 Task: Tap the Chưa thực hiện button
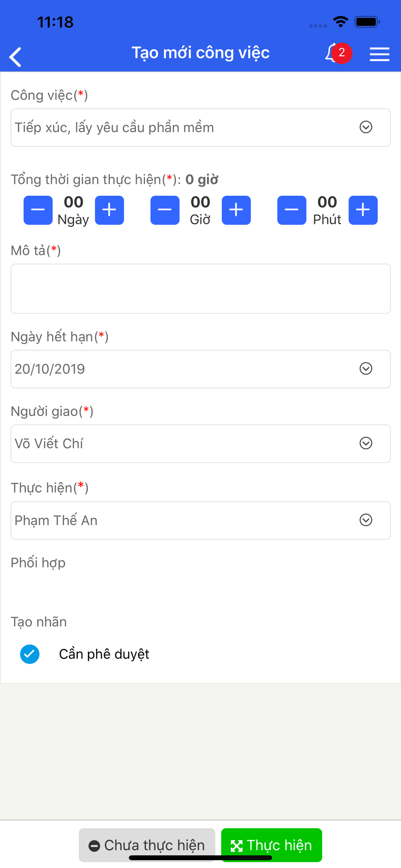pos(147,845)
